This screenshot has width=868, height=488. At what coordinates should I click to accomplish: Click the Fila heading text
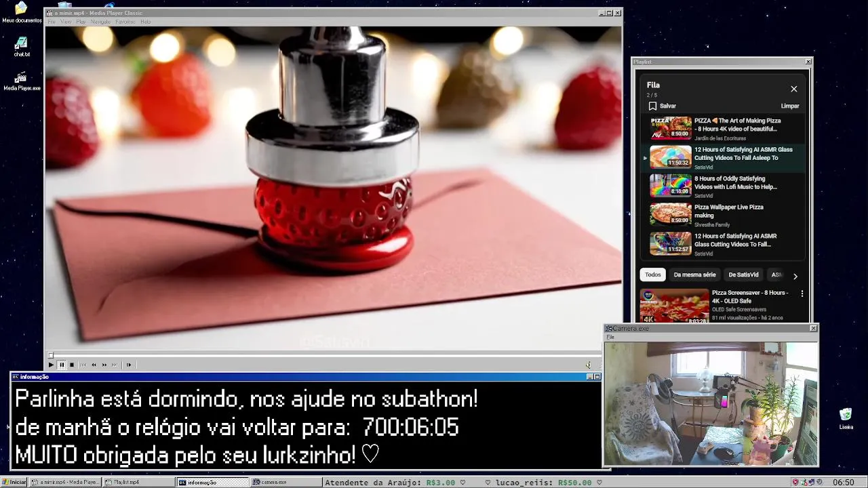click(653, 85)
